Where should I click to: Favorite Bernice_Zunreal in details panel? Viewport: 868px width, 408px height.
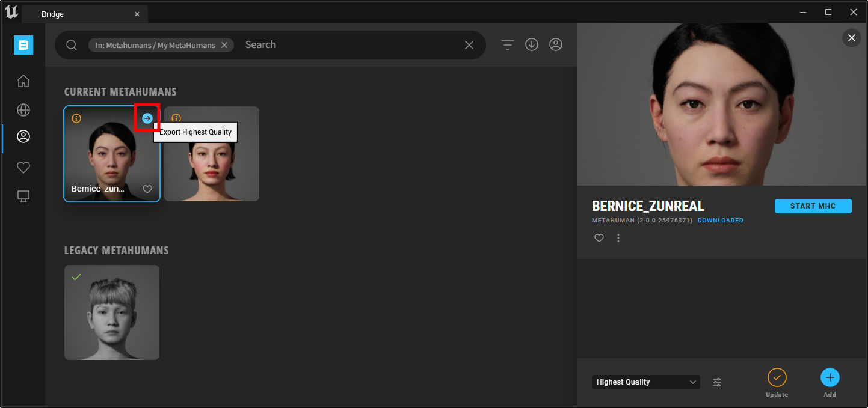click(599, 238)
